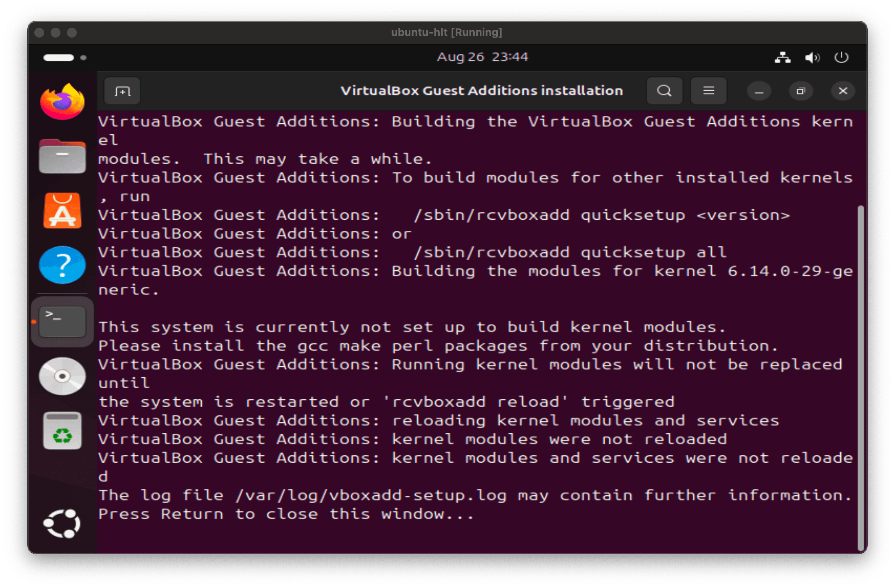Open Firefox from the dock
Viewport: 895px width, 588px height.
[x=62, y=102]
